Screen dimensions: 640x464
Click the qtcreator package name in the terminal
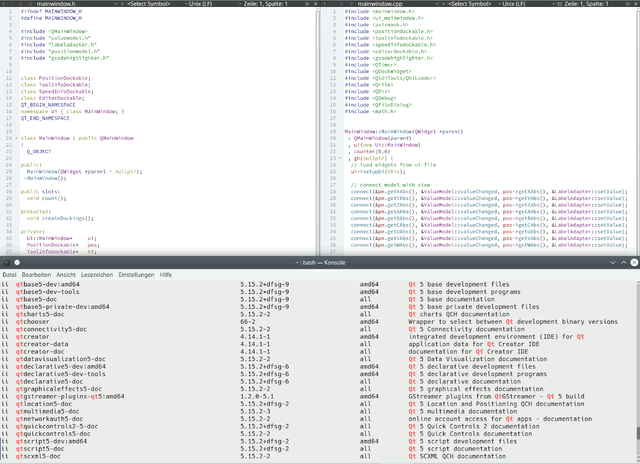[33, 337]
